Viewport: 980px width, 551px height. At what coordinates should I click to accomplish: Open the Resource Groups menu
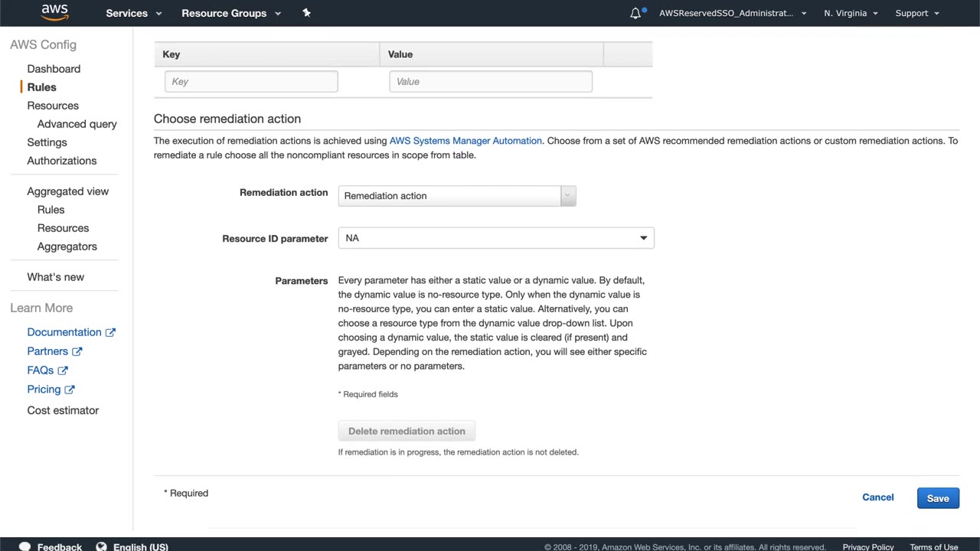click(230, 13)
